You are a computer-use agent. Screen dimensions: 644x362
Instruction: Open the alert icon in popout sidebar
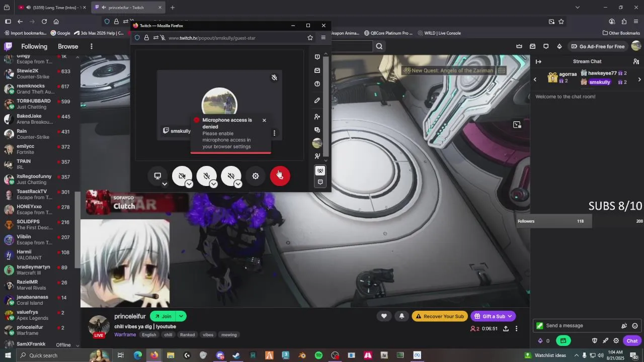[x=317, y=57]
